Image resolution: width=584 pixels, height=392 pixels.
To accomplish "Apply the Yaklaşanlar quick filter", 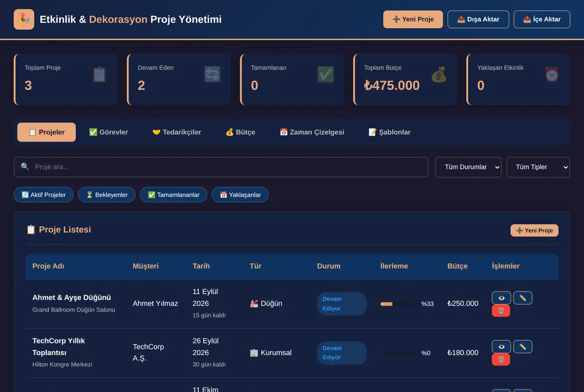I will point(240,195).
